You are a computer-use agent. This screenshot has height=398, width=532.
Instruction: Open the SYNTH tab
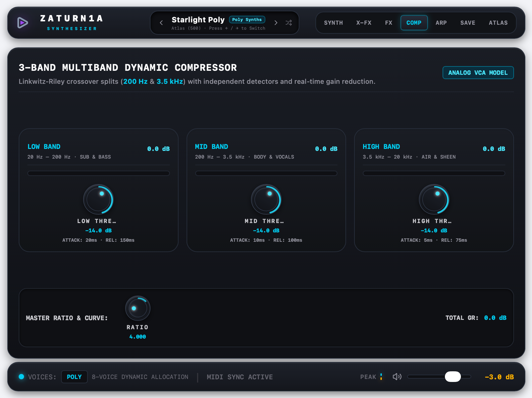click(333, 23)
